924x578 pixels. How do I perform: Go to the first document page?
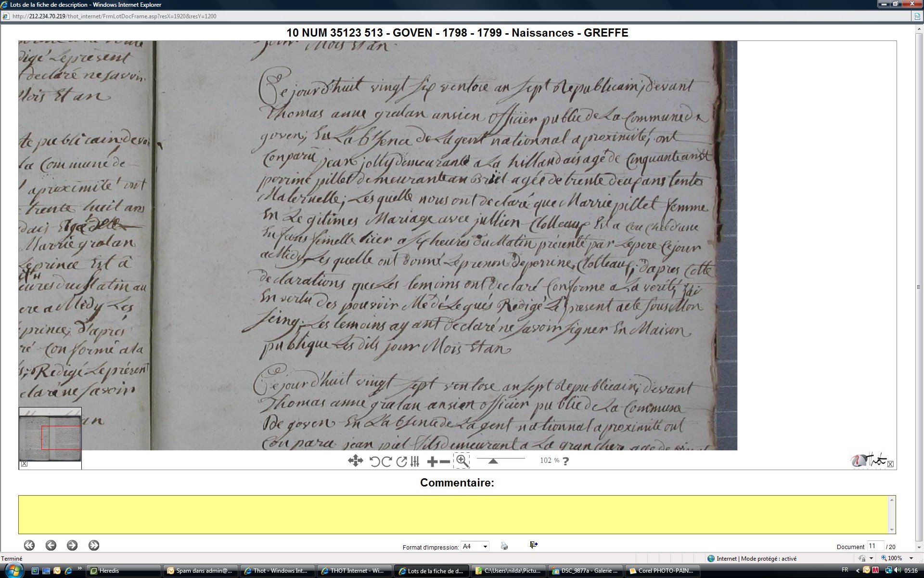29,545
